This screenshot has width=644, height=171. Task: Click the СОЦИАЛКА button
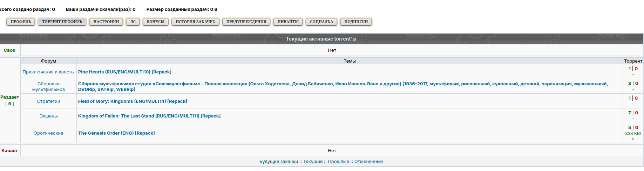coord(321,22)
